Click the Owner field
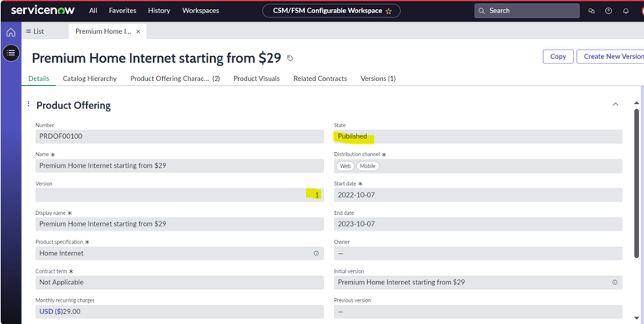 (478, 254)
